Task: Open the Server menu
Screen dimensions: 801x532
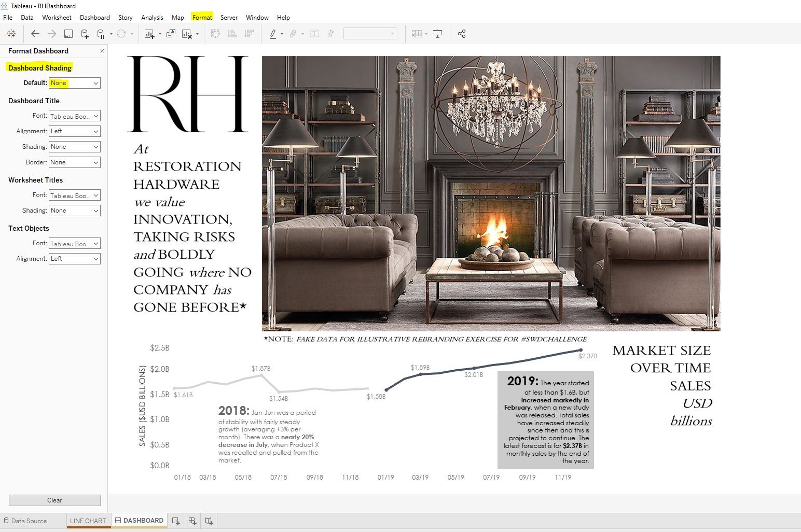Action: pyautogui.click(x=229, y=18)
